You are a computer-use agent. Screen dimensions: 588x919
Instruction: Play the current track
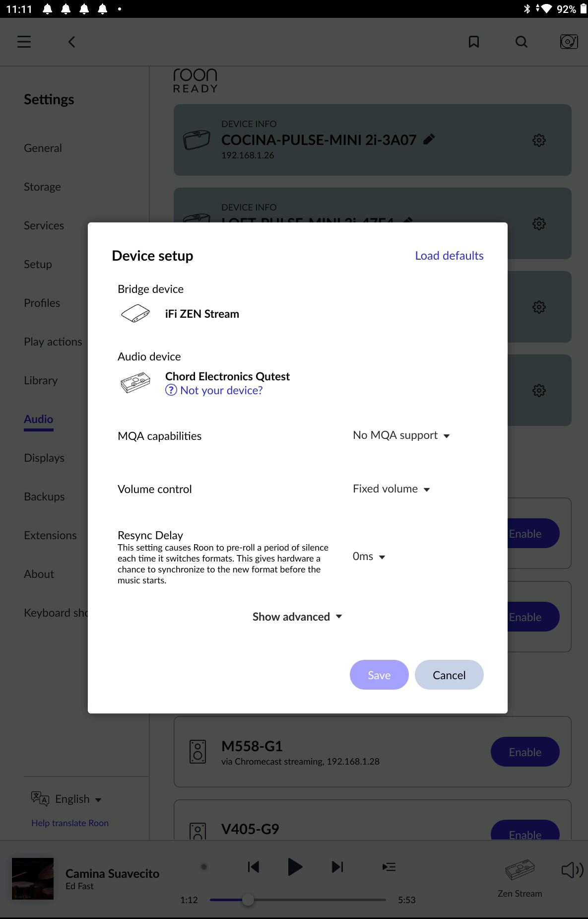(295, 867)
